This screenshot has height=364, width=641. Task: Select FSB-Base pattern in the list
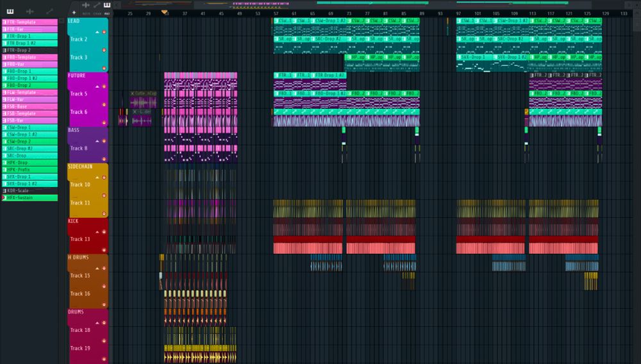(30, 106)
